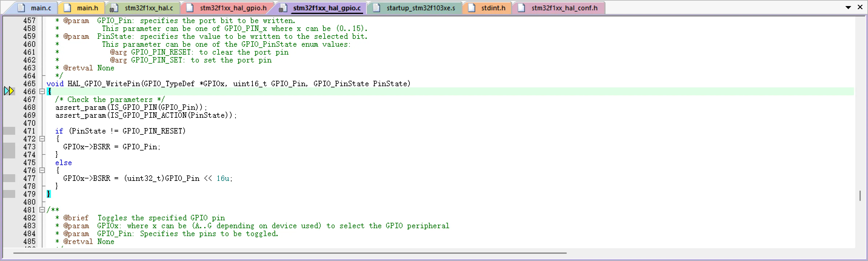Open the stm32f1xx_hal_conf.h tab

(x=564, y=8)
